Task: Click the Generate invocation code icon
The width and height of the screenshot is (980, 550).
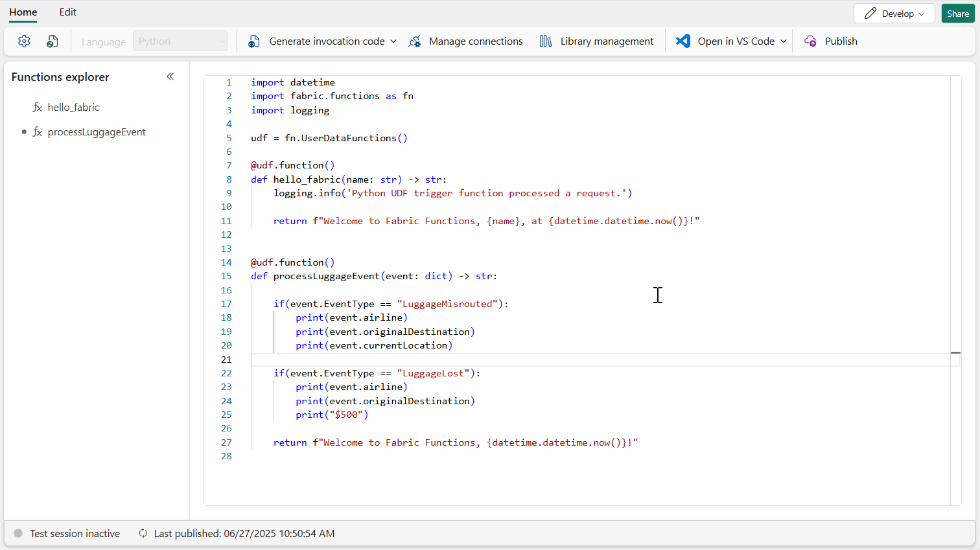Action: coord(254,41)
